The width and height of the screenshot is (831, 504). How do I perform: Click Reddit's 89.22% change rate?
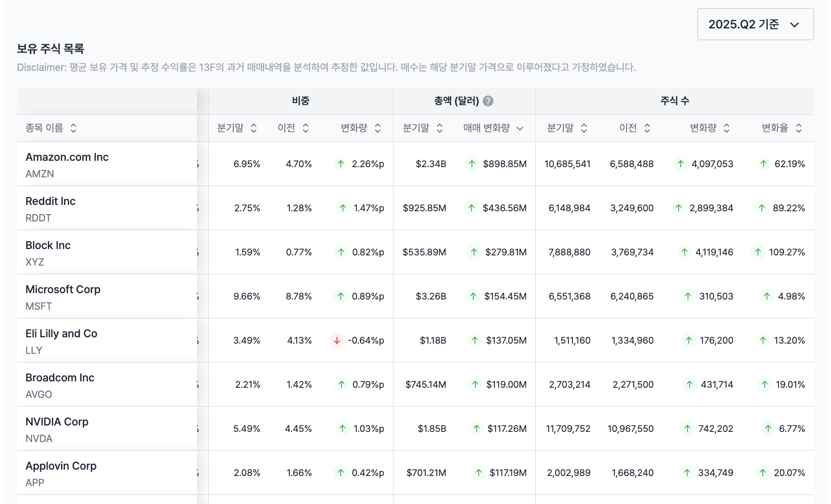click(789, 208)
